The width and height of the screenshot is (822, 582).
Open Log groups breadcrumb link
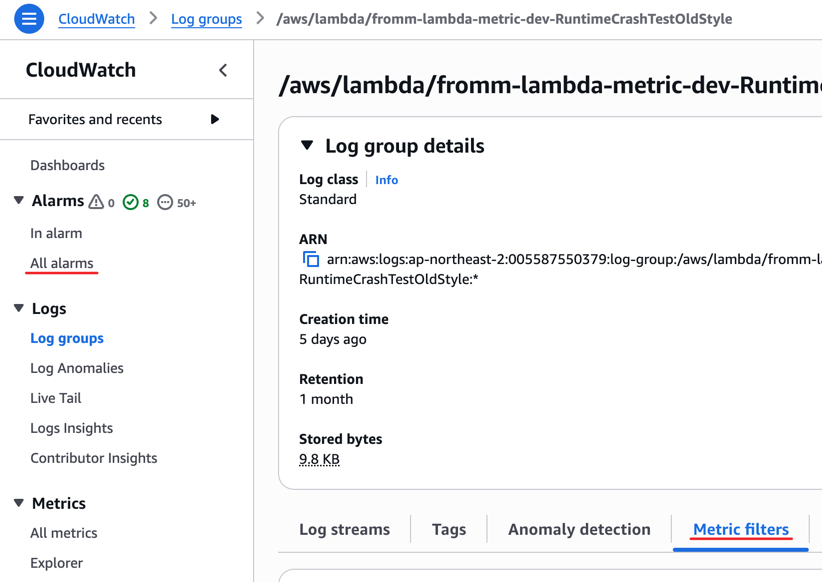[x=207, y=19]
